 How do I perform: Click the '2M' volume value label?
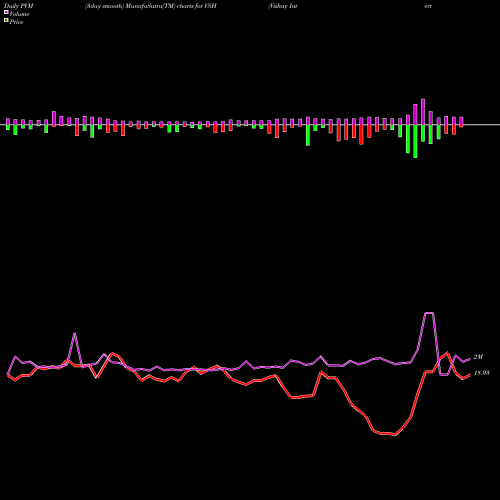[478, 357]
